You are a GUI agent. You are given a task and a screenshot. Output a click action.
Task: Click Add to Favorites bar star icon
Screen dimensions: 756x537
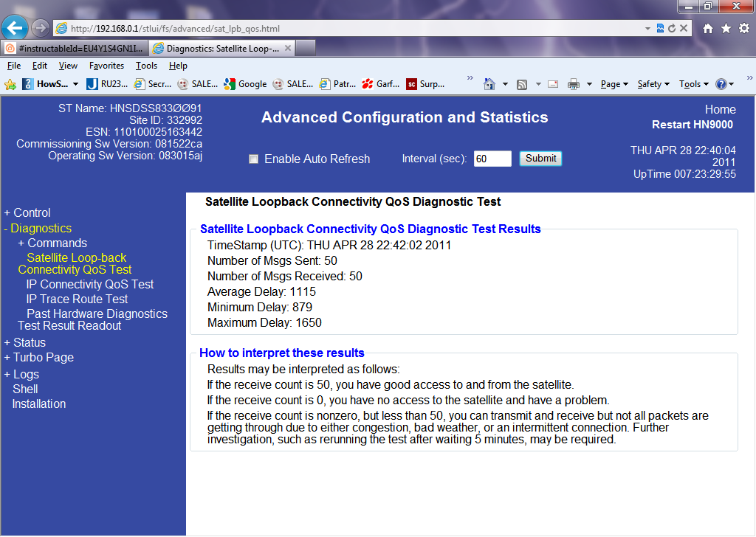pos(10,84)
